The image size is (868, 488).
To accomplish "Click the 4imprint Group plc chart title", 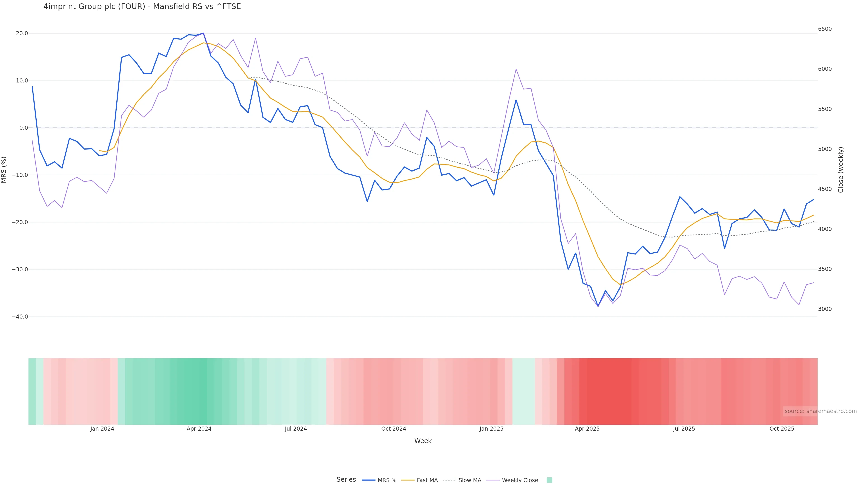I will click(142, 7).
